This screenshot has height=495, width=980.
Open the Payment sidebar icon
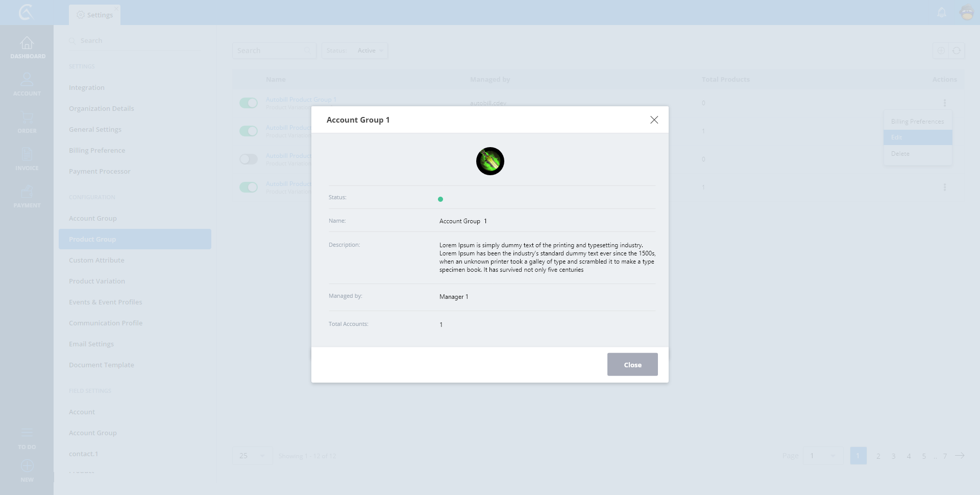pyautogui.click(x=27, y=192)
